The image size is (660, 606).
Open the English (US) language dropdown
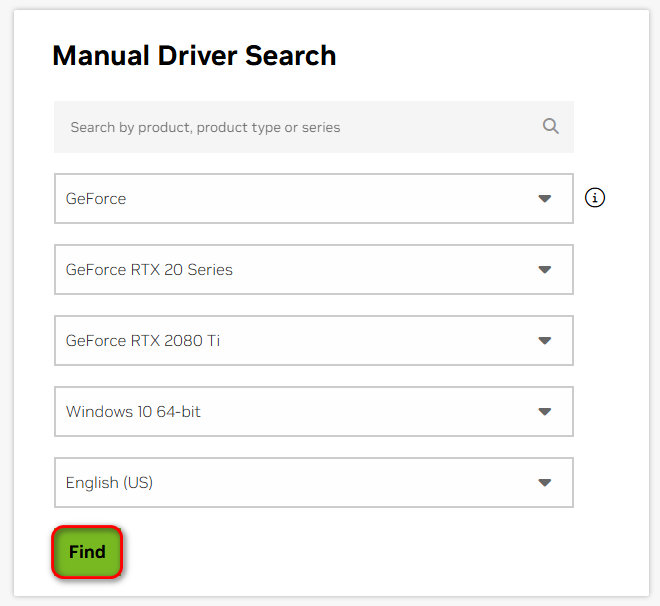point(314,482)
